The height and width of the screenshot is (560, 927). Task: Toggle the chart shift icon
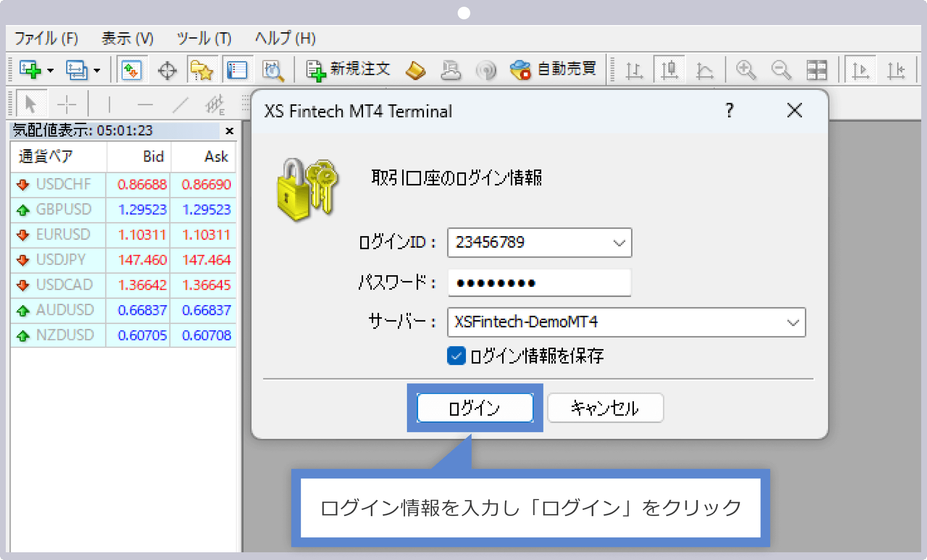click(896, 70)
